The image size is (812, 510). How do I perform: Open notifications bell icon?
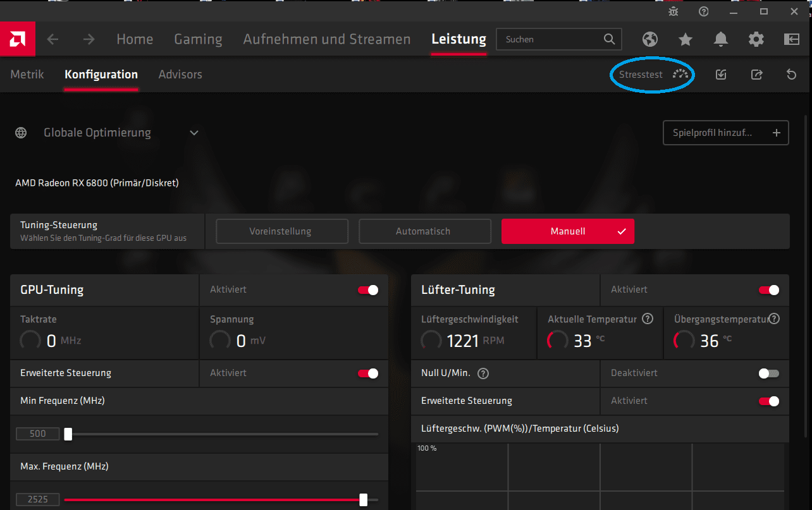click(721, 39)
